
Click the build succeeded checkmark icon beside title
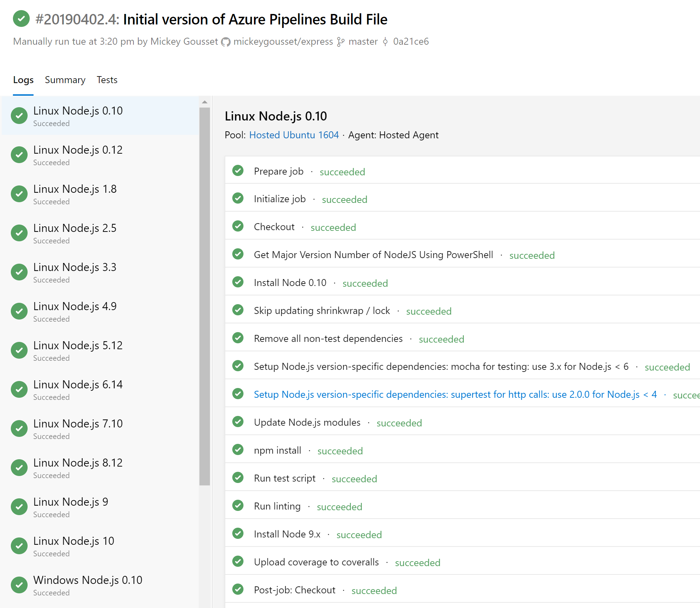pyautogui.click(x=21, y=19)
